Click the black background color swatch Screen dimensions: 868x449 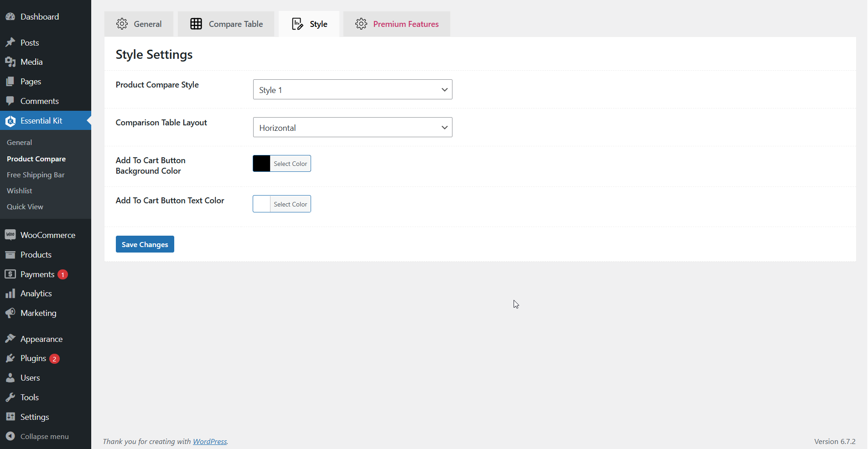tap(262, 164)
